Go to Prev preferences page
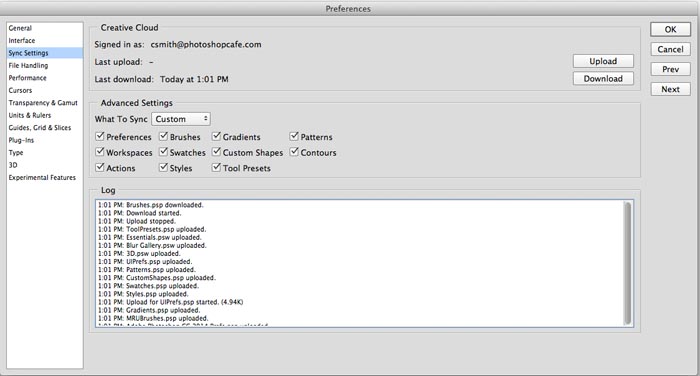Screen dimensions: 700x376 670,69
